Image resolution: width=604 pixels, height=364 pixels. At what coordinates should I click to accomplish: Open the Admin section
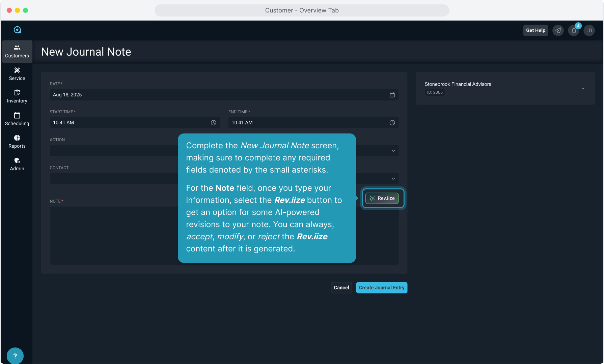(x=17, y=164)
